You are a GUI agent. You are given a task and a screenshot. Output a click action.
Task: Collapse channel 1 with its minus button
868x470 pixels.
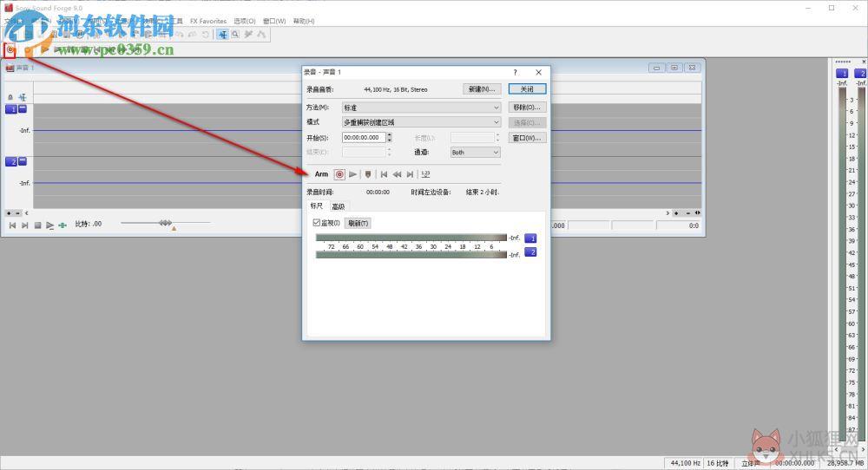point(23,109)
